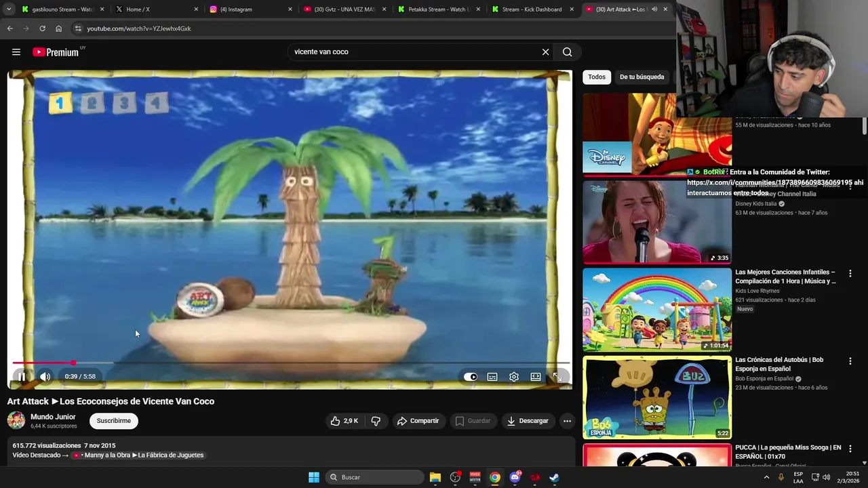The height and width of the screenshot is (488, 868).
Task: Open options for PUCCA video
Action: tap(850, 449)
